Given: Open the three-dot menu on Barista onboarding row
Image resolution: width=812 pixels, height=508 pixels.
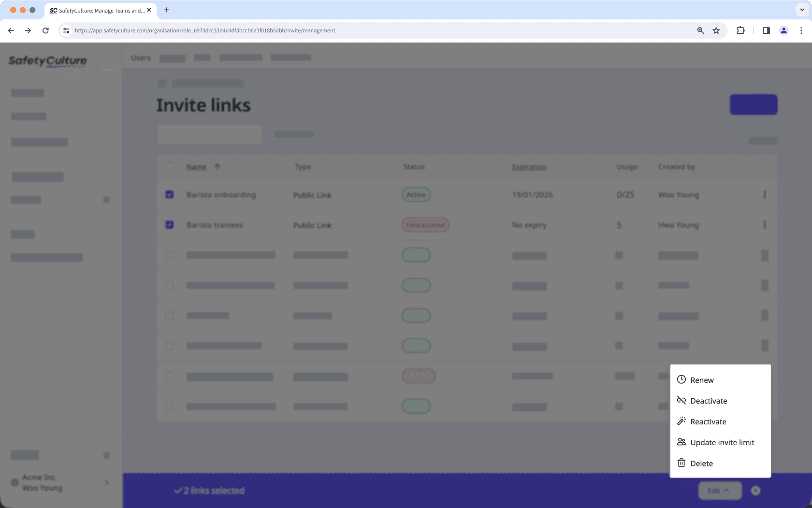Looking at the screenshot, I should [x=765, y=195].
